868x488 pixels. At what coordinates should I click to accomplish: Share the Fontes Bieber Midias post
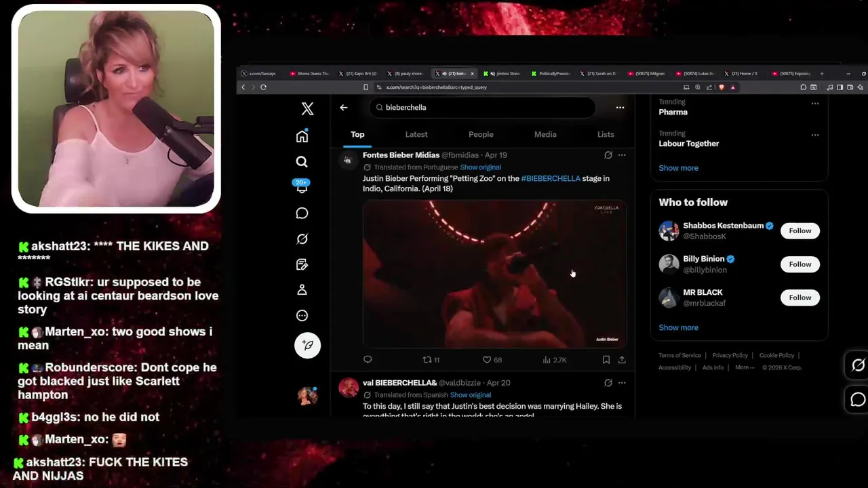622,360
